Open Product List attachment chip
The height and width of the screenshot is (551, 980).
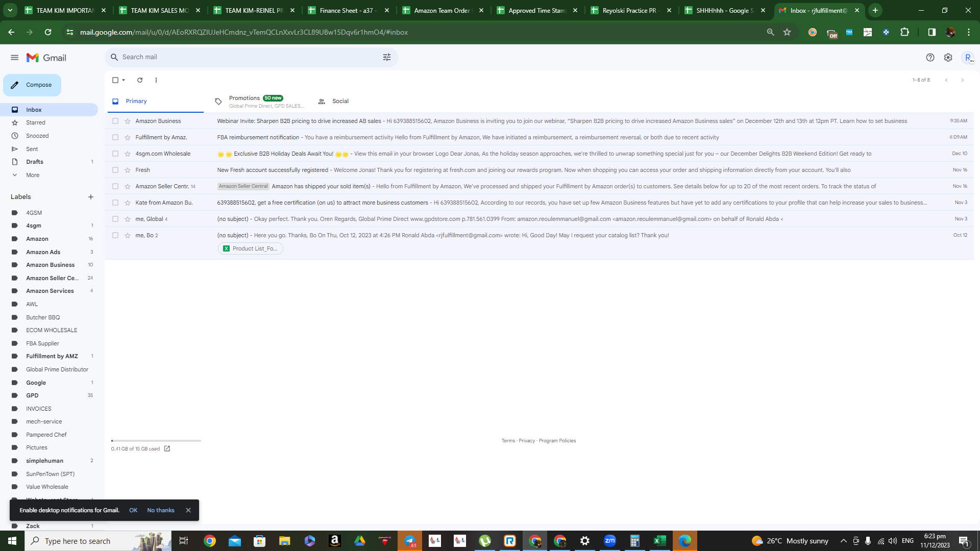tap(251, 249)
